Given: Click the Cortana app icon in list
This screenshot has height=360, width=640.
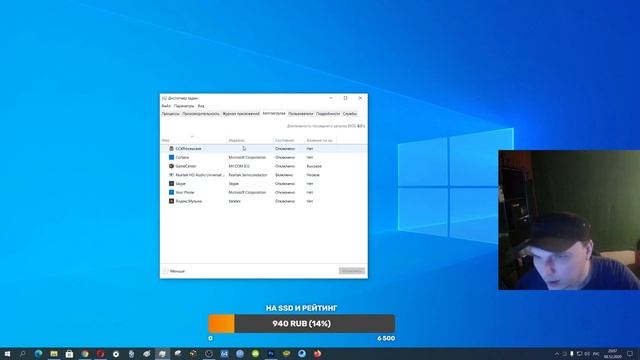Looking at the screenshot, I should pos(171,157).
